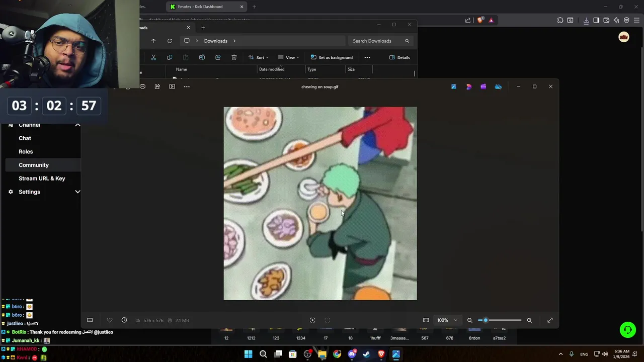
Task: Open Explorer's three-dot See more menu
Action: tap(367, 57)
